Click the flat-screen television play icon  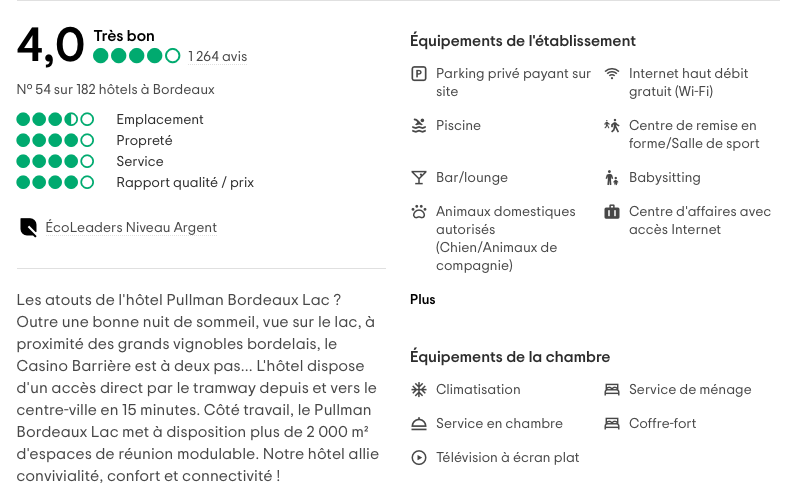tap(419, 458)
